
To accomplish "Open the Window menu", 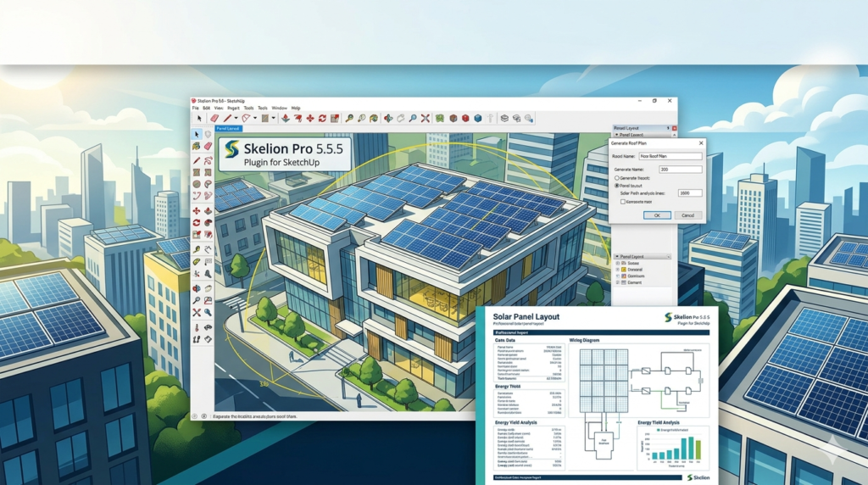I will pos(280,108).
